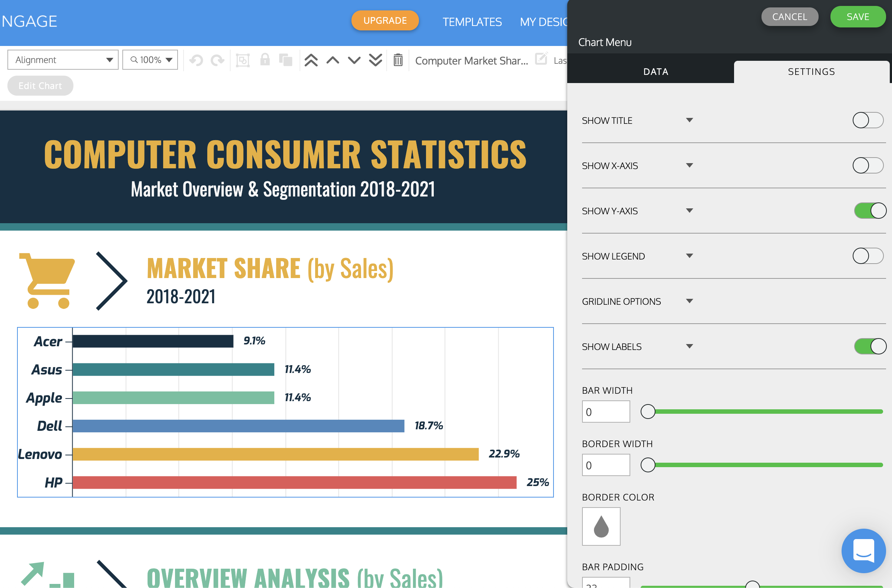Image resolution: width=892 pixels, height=588 pixels.
Task: Click the Border Width slider handle
Action: tap(648, 465)
